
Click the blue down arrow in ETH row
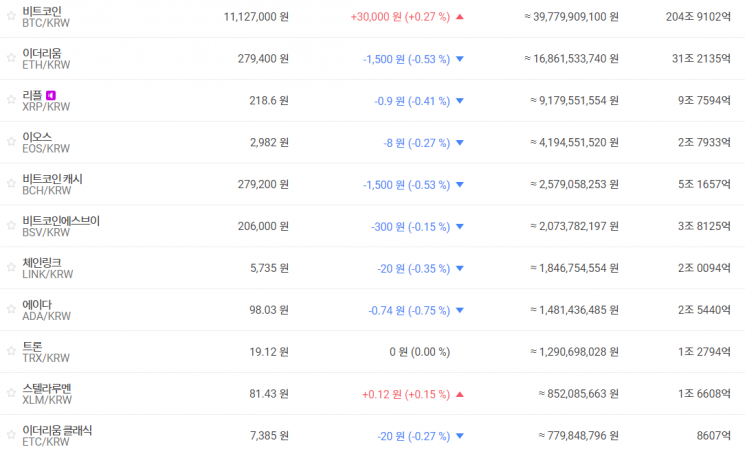tap(459, 59)
